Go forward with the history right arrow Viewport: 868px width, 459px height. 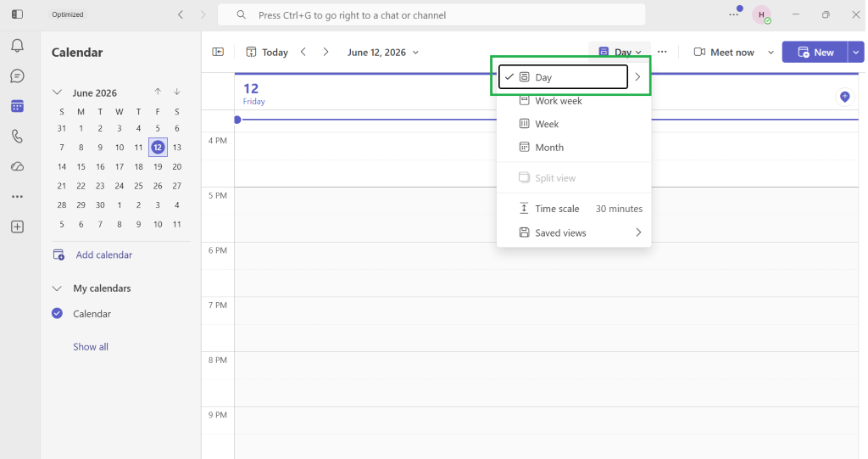pyautogui.click(x=203, y=15)
